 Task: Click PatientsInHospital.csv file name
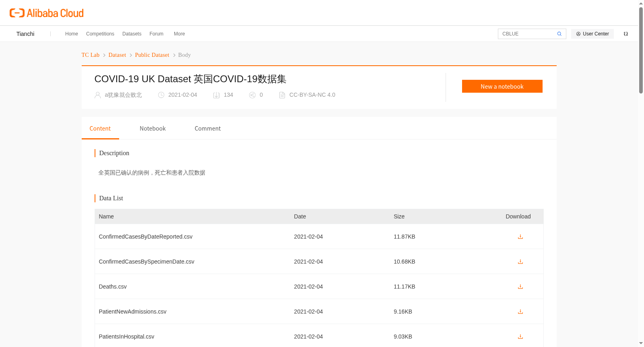tap(127, 337)
